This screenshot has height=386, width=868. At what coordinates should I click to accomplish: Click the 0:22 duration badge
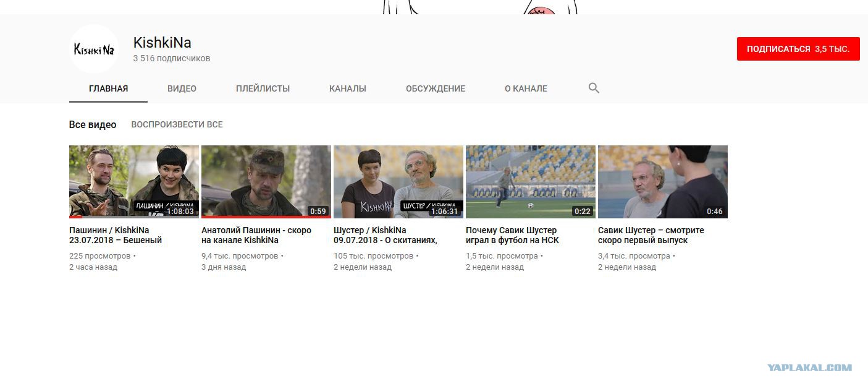583,212
